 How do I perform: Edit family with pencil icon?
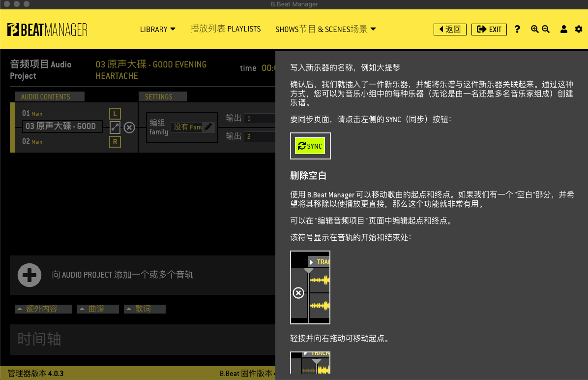coord(208,127)
